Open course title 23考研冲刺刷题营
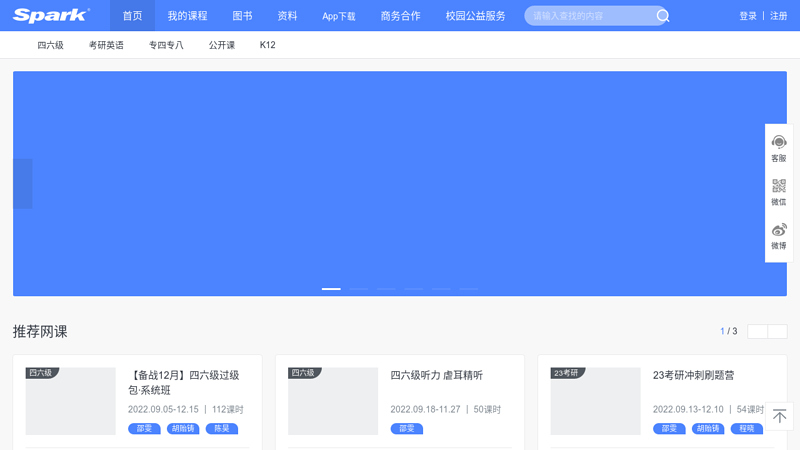Viewport: 800px width, 450px height. (693, 376)
